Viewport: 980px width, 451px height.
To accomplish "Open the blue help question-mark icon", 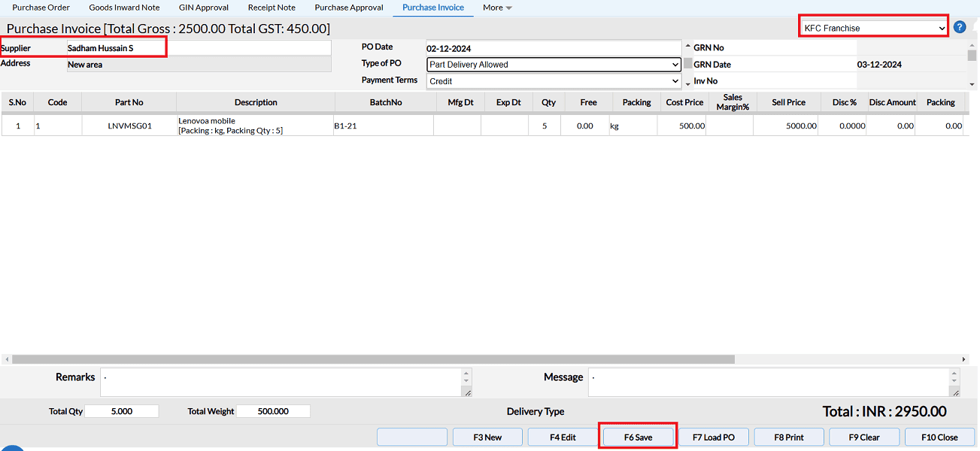I will point(960,27).
